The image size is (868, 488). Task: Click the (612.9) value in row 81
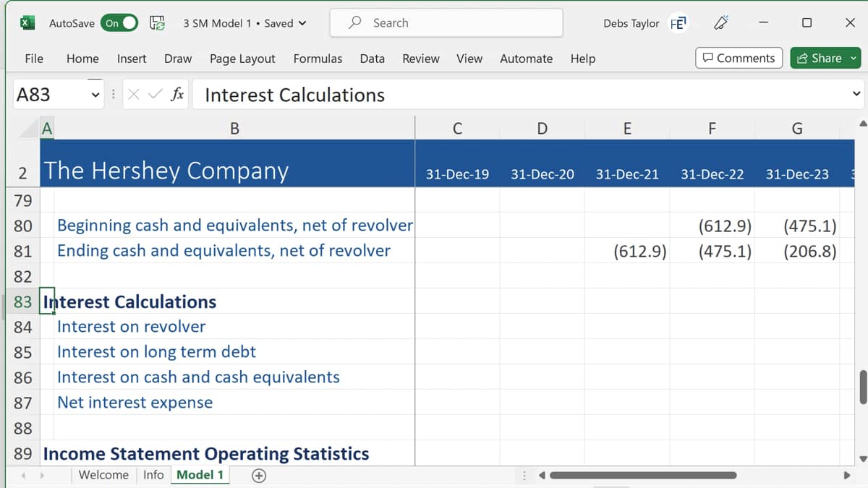(640, 252)
